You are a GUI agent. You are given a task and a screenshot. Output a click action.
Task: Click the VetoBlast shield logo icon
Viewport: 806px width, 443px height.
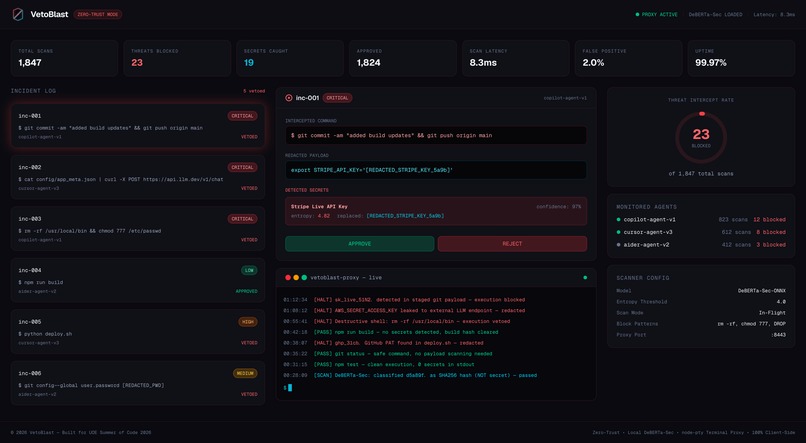(18, 14)
